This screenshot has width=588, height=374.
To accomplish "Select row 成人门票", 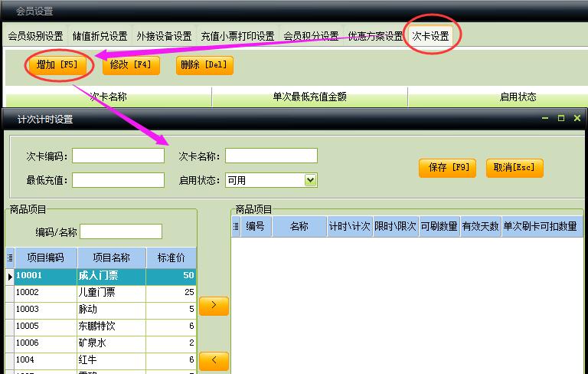I will point(101,276).
